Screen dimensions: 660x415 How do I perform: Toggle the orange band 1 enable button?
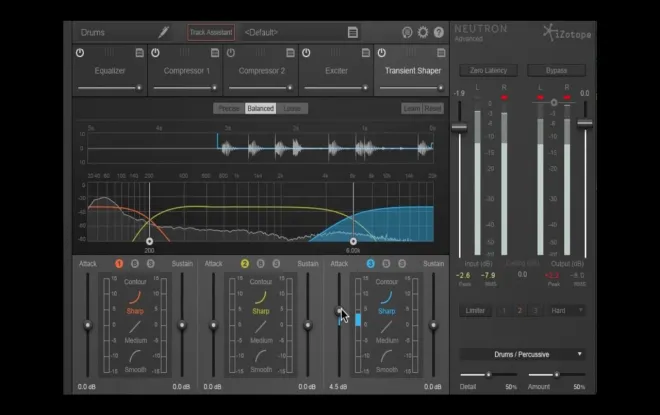(x=119, y=263)
